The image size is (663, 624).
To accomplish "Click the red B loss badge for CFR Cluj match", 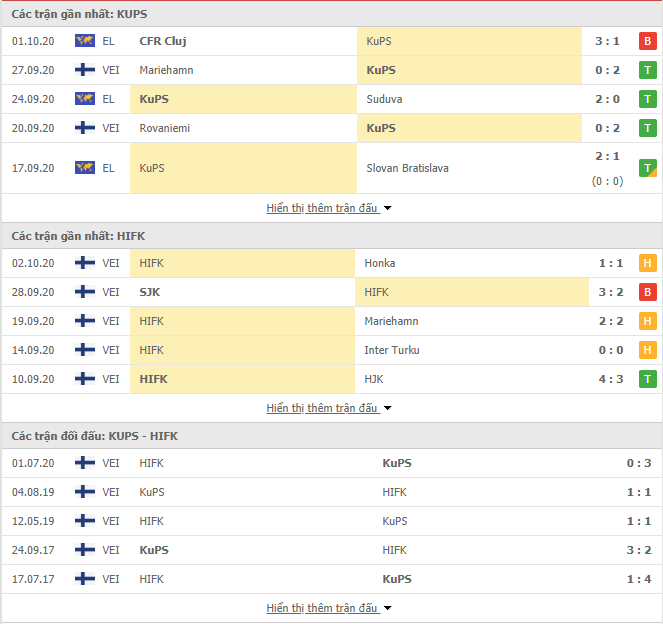I will click(647, 41).
